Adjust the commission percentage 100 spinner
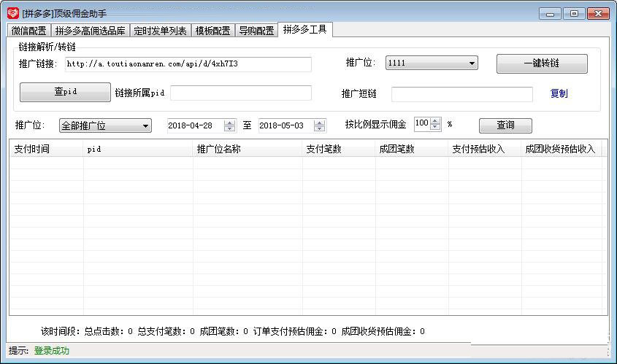The image size is (617, 364). (x=436, y=124)
